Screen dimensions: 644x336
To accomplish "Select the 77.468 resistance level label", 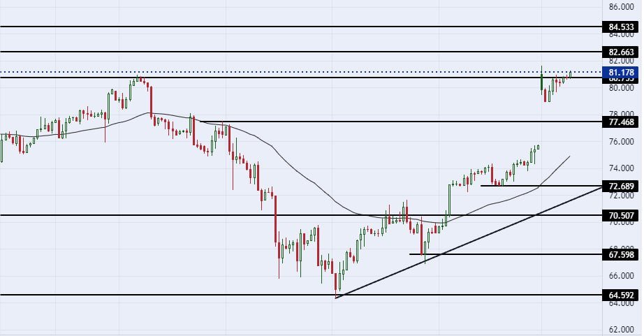I will (621, 122).
